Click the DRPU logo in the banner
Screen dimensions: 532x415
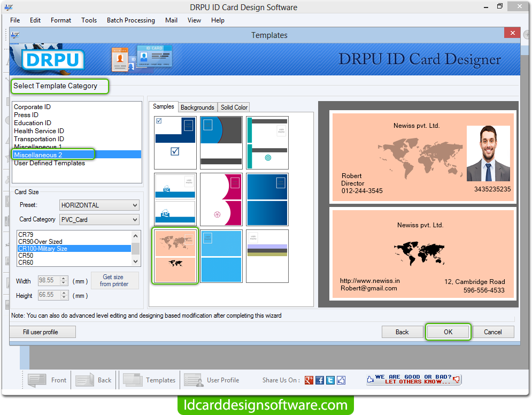coord(52,60)
